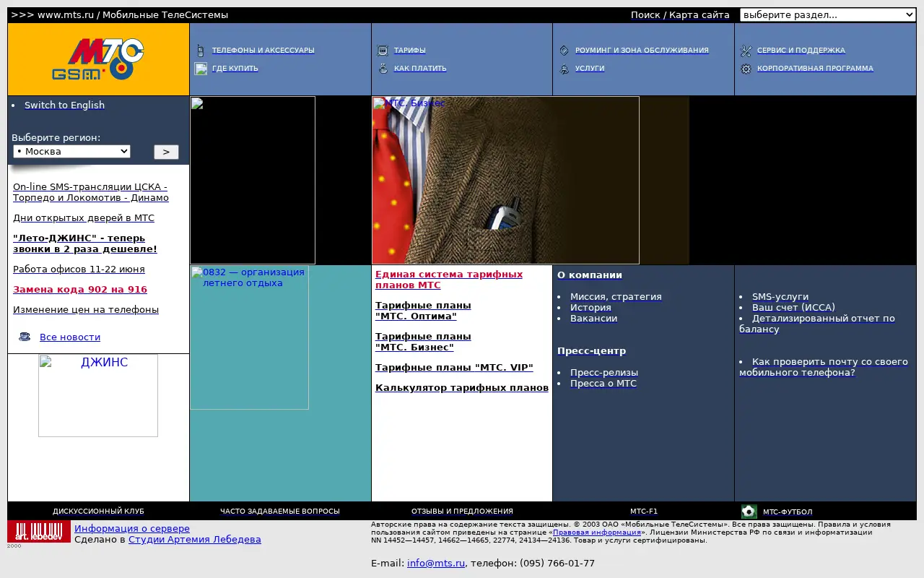The width and height of the screenshot is (924, 578).
Task: Click the МТС. Бизнес suit banner image
Action: point(505,180)
